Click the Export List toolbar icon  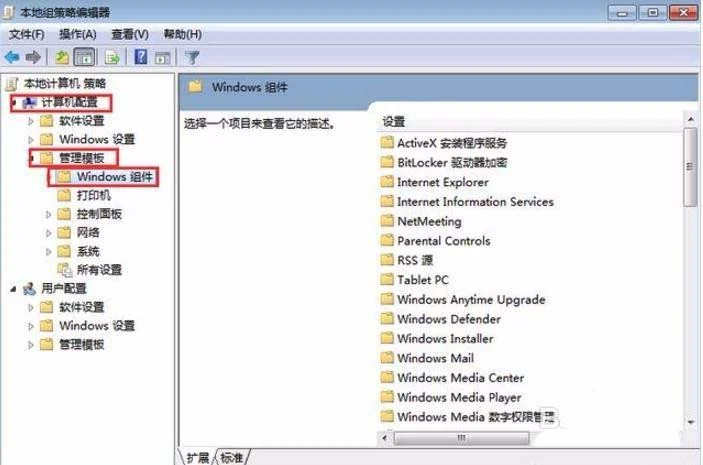point(113,57)
